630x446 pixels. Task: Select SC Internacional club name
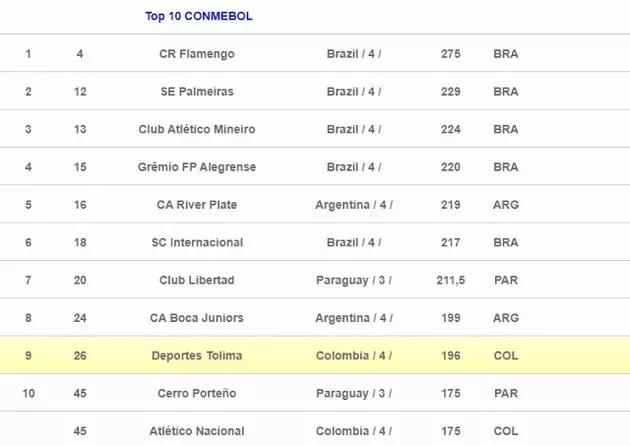pyautogui.click(x=197, y=243)
